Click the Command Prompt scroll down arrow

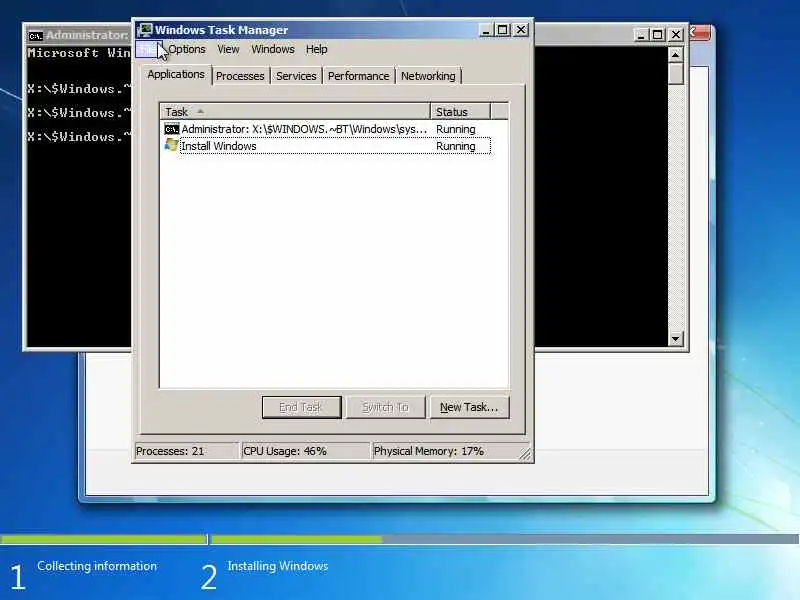(x=676, y=338)
